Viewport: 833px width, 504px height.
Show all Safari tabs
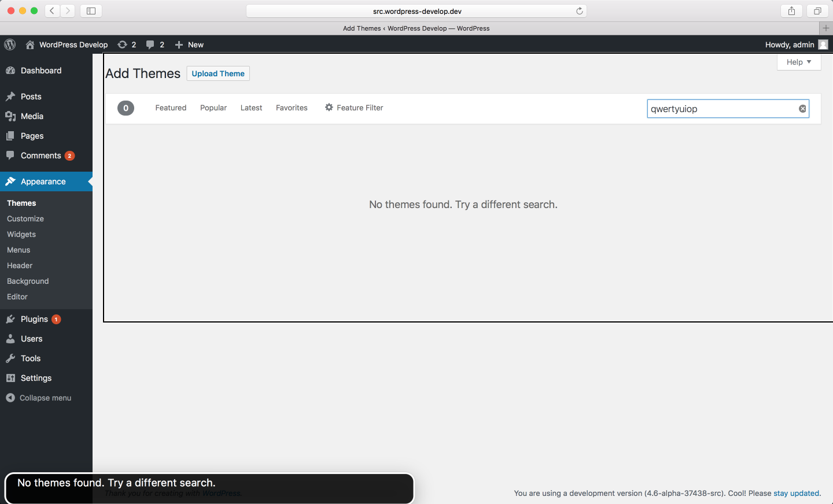tap(817, 11)
